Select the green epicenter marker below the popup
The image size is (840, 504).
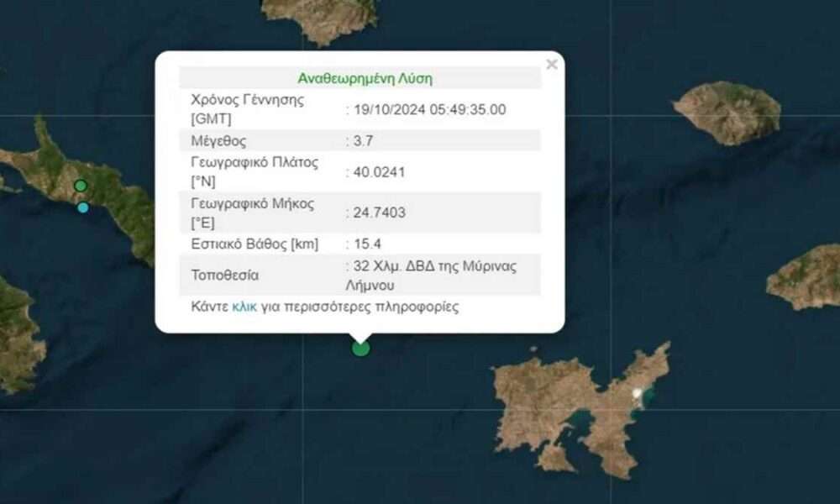(x=361, y=348)
